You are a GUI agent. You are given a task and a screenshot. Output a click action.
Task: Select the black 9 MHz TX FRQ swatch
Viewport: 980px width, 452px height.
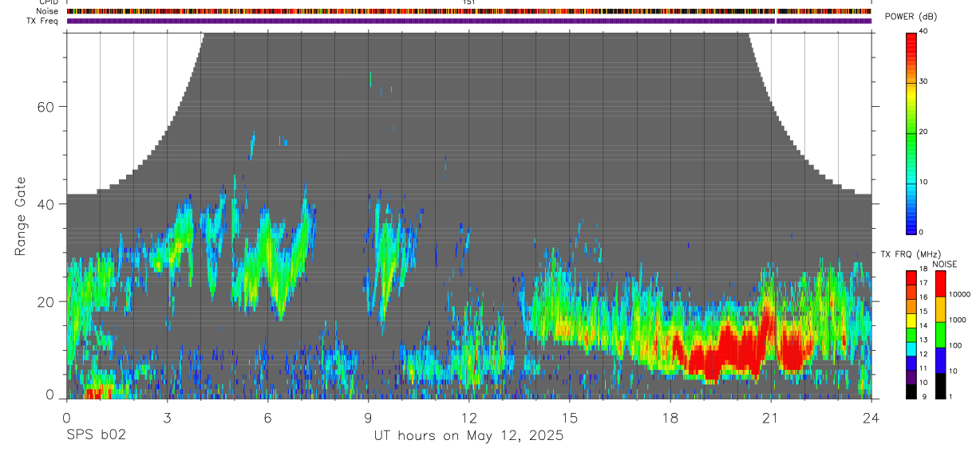[911, 391]
